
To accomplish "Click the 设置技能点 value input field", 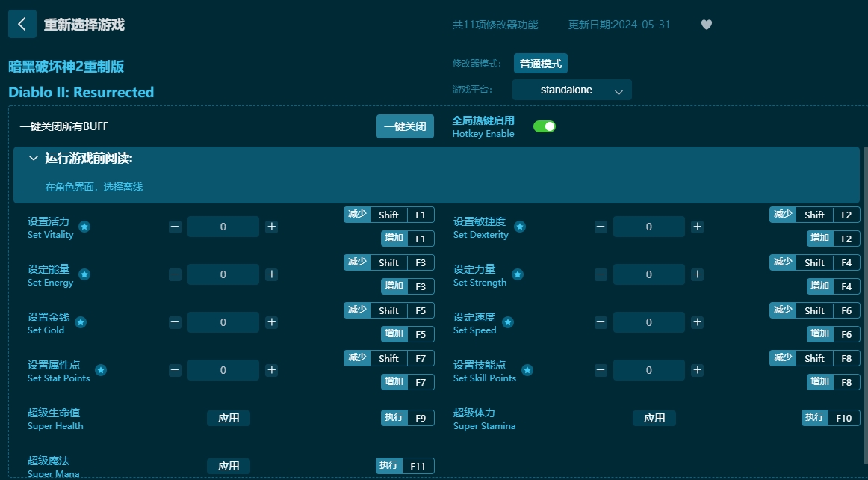I will (649, 370).
